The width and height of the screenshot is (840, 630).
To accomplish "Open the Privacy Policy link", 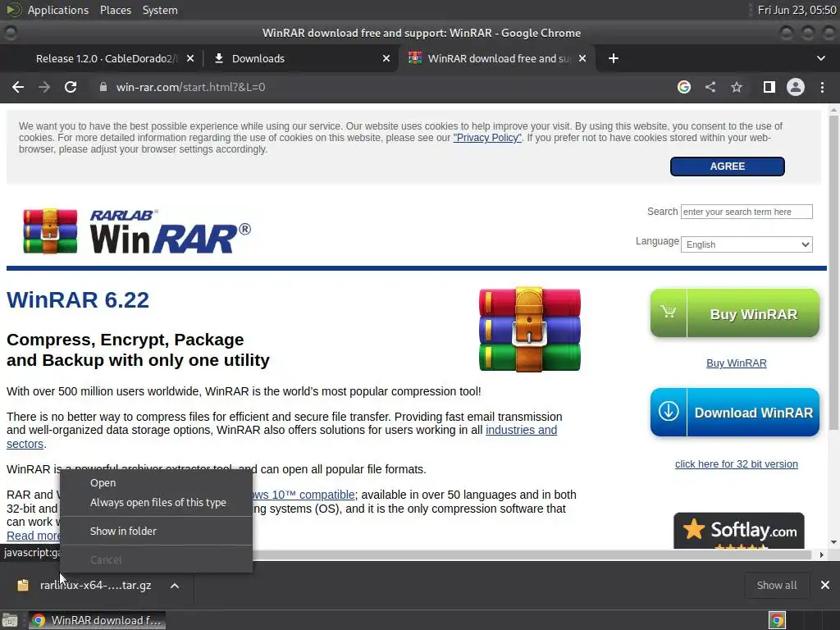I will click(487, 138).
